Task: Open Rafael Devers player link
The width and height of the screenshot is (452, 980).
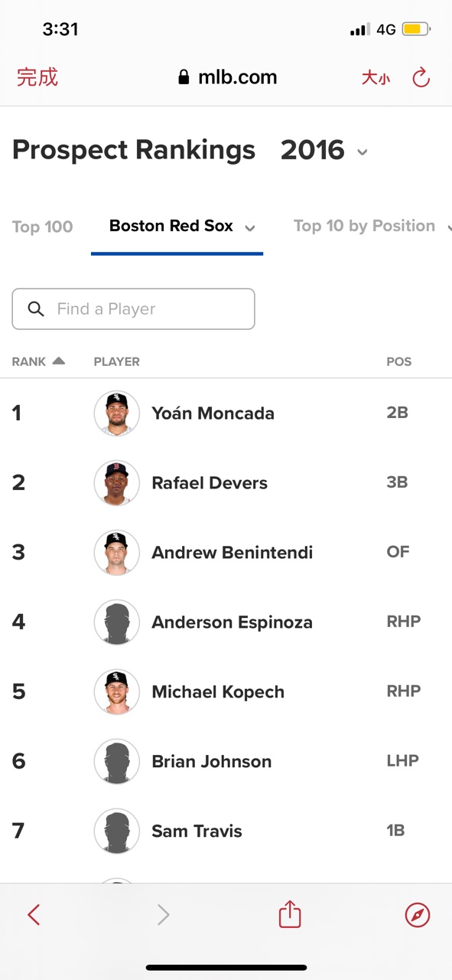Action: coord(210,483)
